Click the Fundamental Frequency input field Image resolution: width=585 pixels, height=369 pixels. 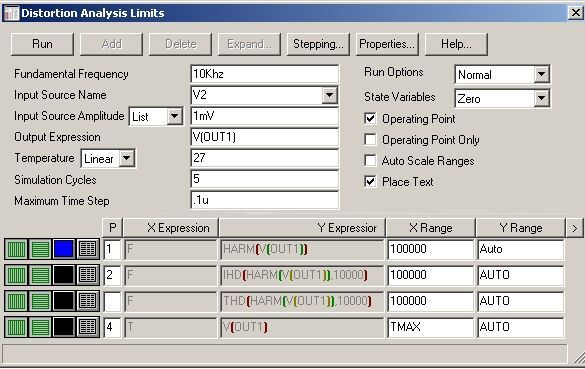click(x=265, y=74)
